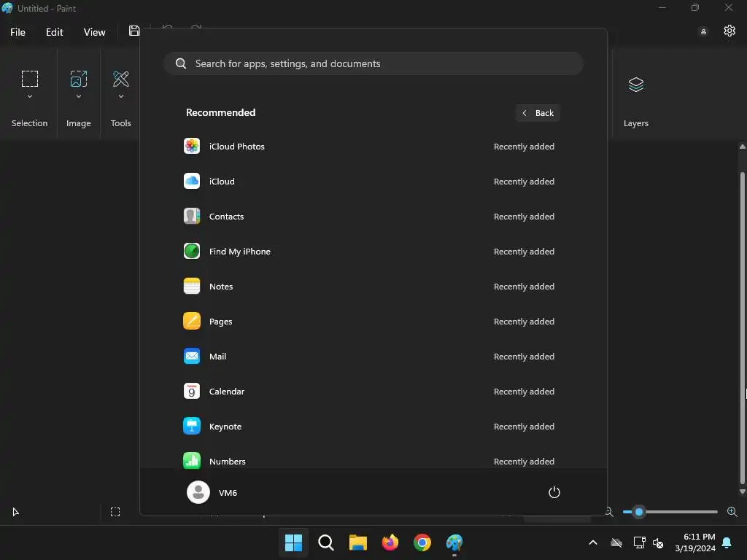Image resolution: width=747 pixels, height=560 pixels.
Task: Click the cloud sync tray icon
Action: click(616, 542)
